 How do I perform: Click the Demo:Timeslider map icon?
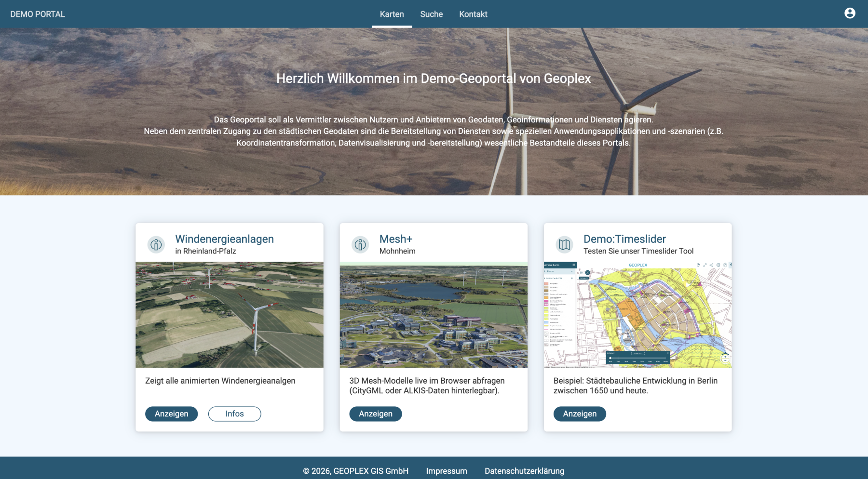(x=564, y=245)
